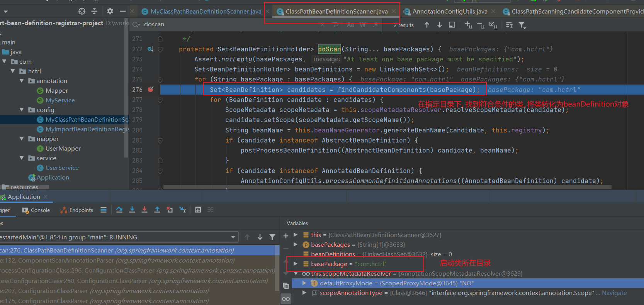Unselect occurrence icon in search bar
The height and width of the screenshot is (305, 644).
481,25
